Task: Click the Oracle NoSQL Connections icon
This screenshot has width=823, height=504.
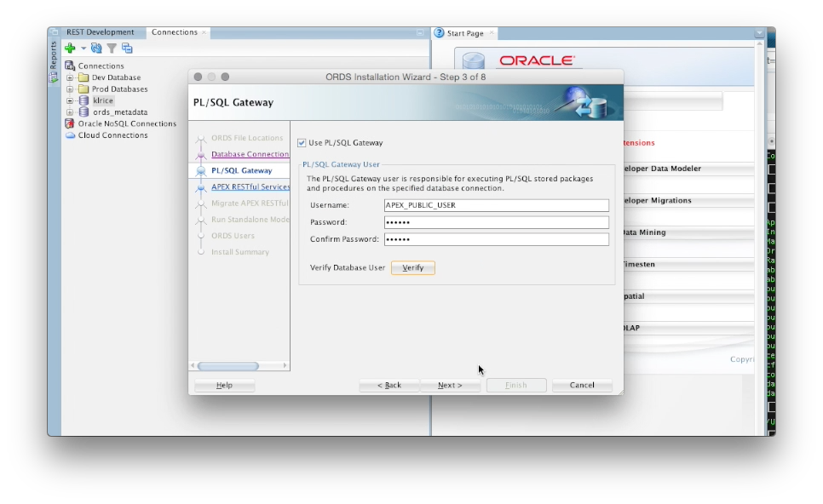Action: tap(69, 123)
